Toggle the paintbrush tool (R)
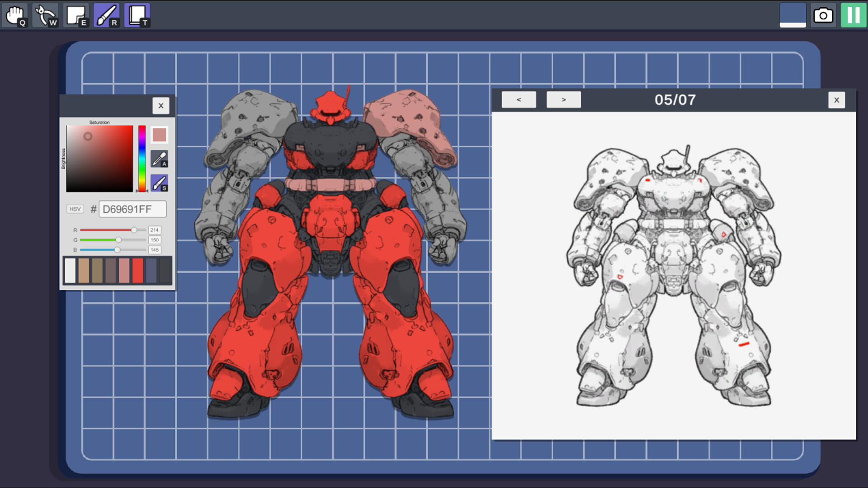Screen dimensions: 868x488 (x=107, y=15)
